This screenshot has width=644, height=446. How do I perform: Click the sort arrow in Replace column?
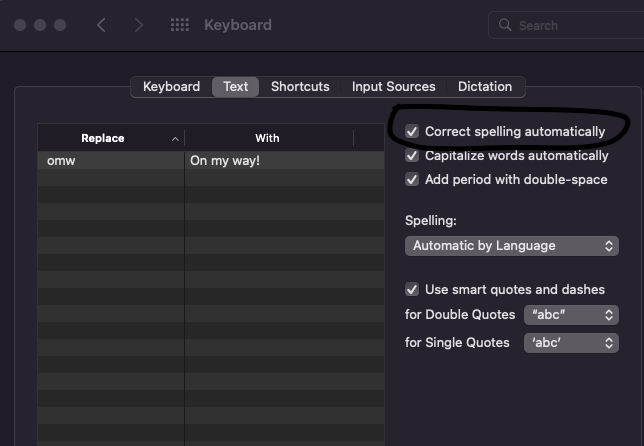tap(176, 138)
